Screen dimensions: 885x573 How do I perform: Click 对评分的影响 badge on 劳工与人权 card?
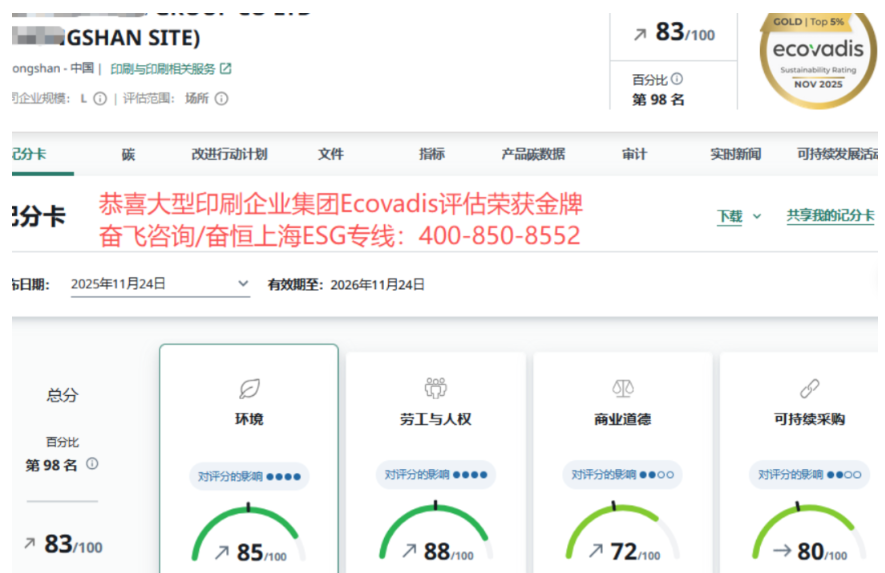(436, 475)
